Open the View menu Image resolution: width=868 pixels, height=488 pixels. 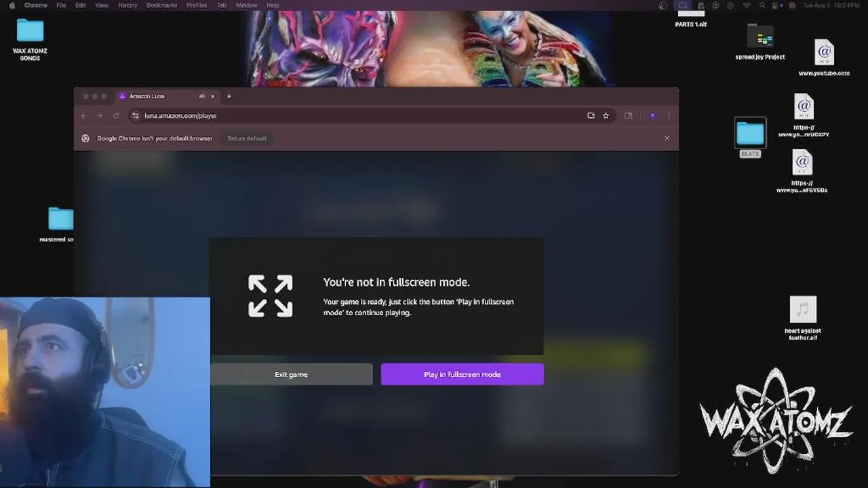[102, 5]
